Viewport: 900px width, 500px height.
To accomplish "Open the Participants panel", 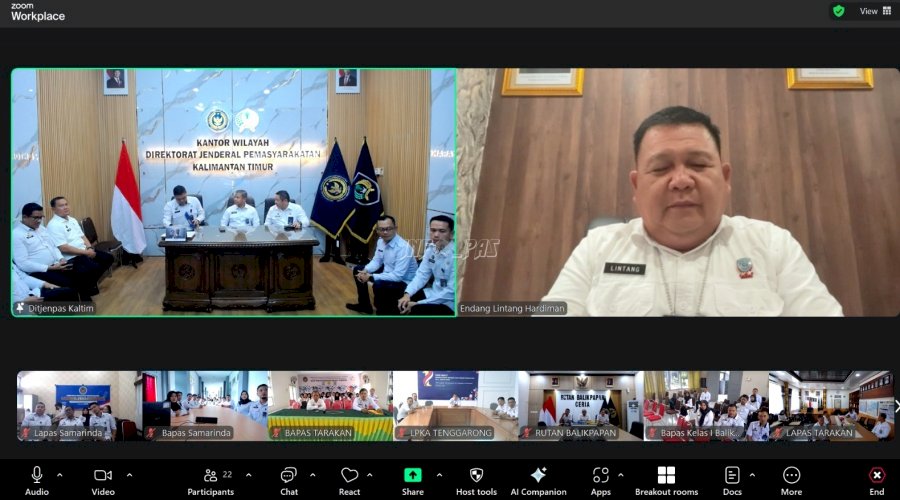I will (x=211, y=480).
